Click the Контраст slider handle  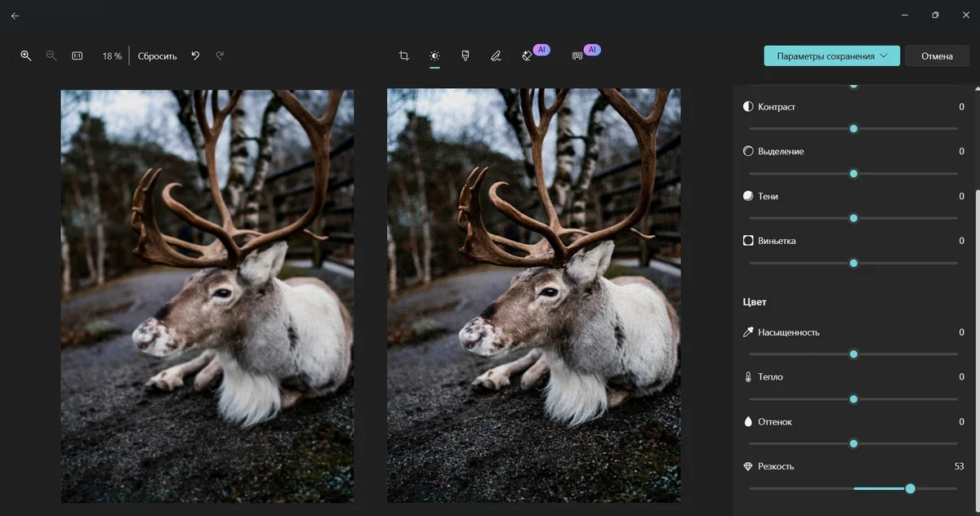tap(853, 128)
